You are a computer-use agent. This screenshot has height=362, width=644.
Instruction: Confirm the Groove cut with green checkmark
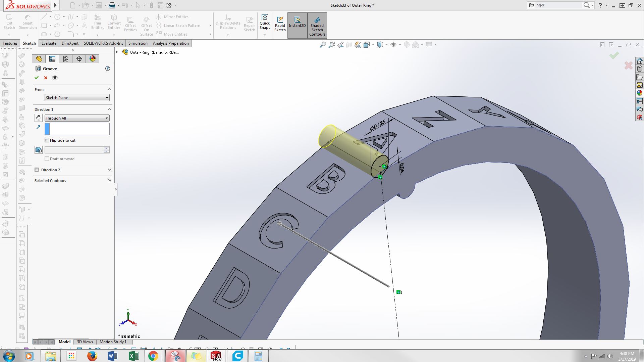point(37,78)
